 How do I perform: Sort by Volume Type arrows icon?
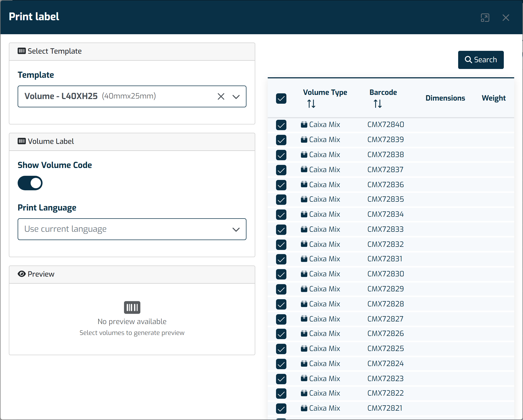tap(311, 104)
